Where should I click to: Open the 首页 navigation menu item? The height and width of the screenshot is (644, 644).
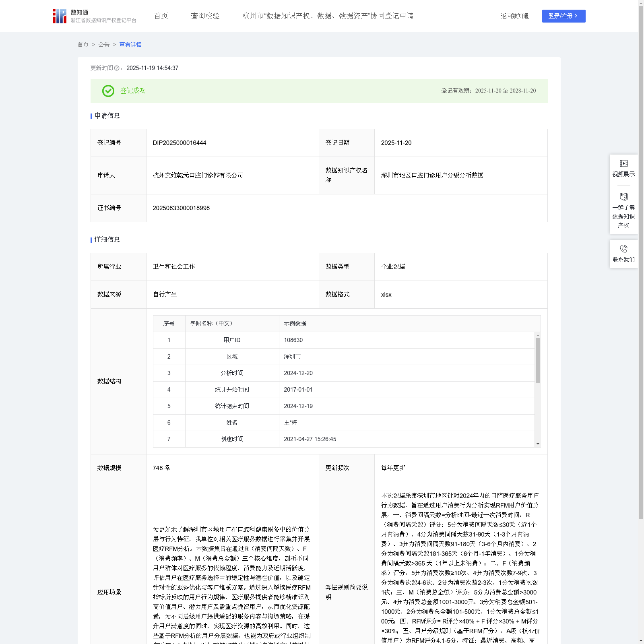tap(161, 16)
